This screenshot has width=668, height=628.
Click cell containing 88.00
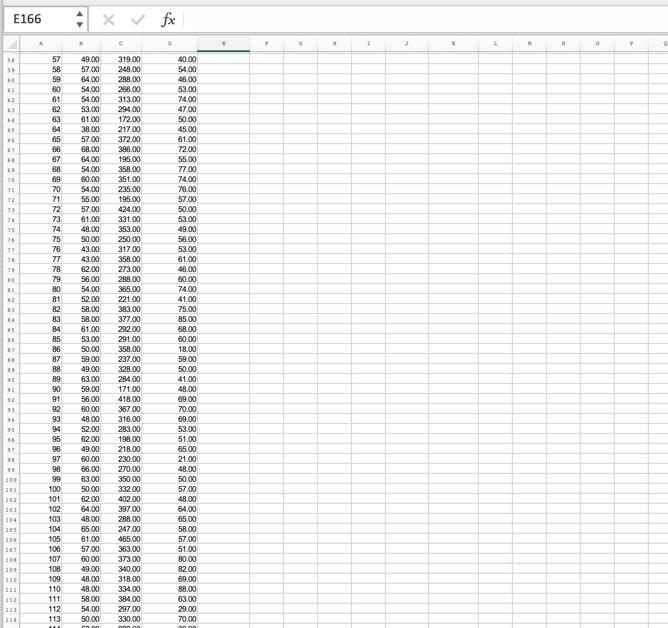(x=170, y=589)
